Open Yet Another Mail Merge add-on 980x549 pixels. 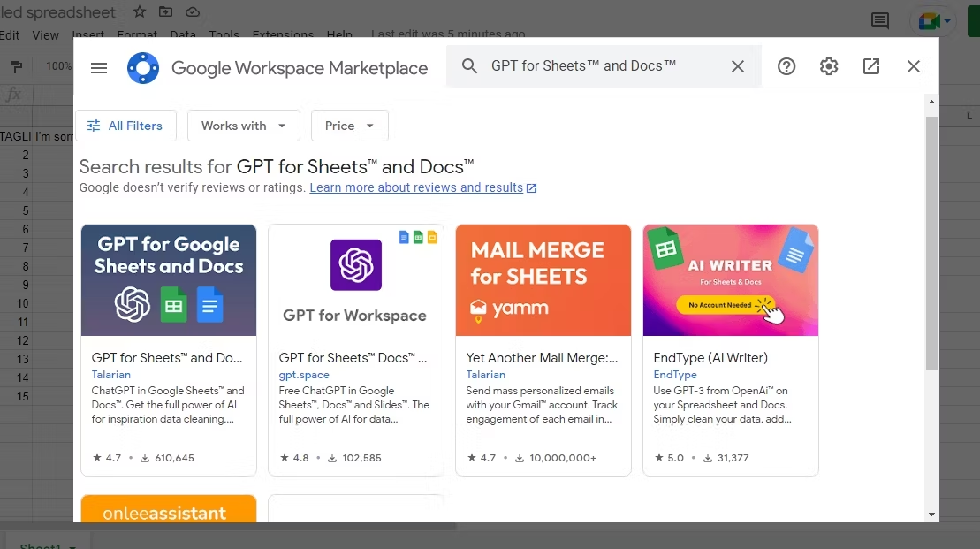pyautogui.click(x=543, y=349)
